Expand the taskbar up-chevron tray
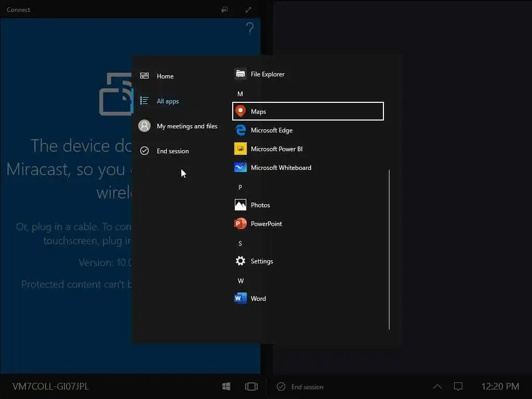Image resolution: width=532 pixels, height=399 pixels. coord(437,387)
